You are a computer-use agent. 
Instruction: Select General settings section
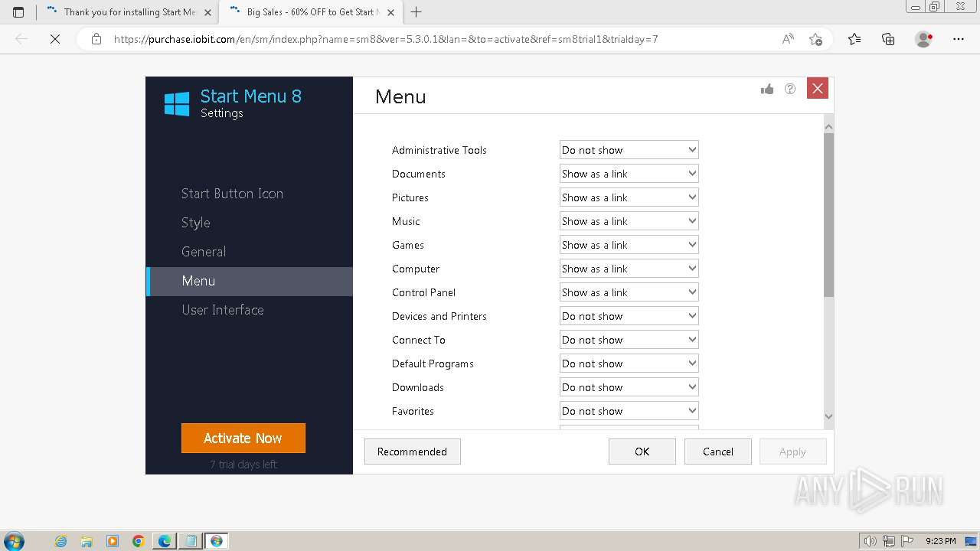coord(250,252)
